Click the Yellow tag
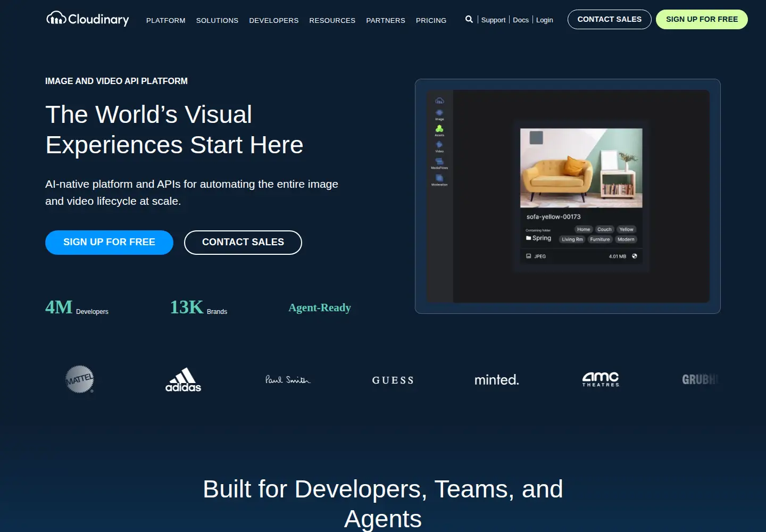This screenshot has height=532, width=766. pos(626,229)
